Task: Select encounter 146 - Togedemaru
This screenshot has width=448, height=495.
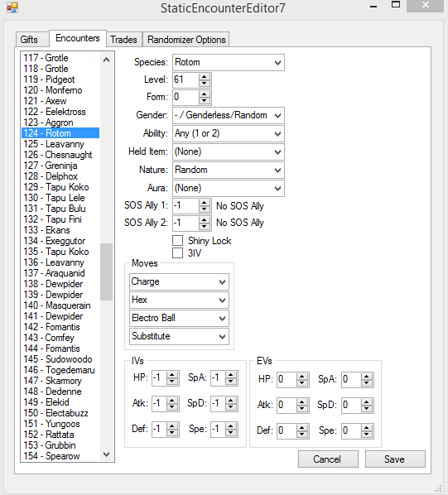Action: 60,370
